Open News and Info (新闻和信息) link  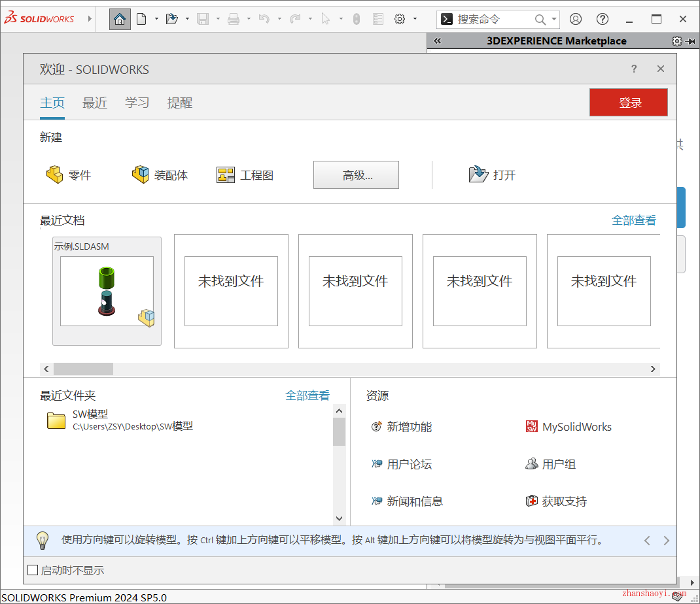point(407,501)
